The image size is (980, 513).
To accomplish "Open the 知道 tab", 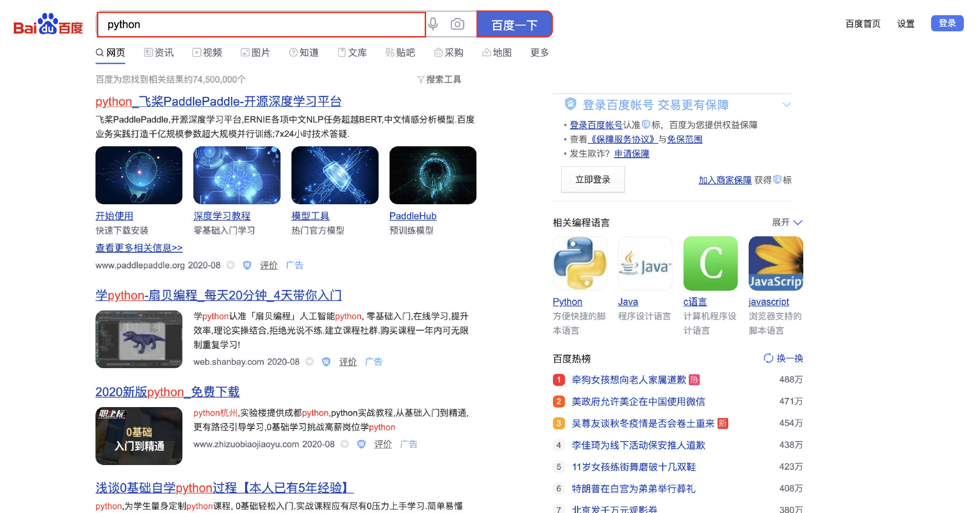I will (x=304, y=53).
